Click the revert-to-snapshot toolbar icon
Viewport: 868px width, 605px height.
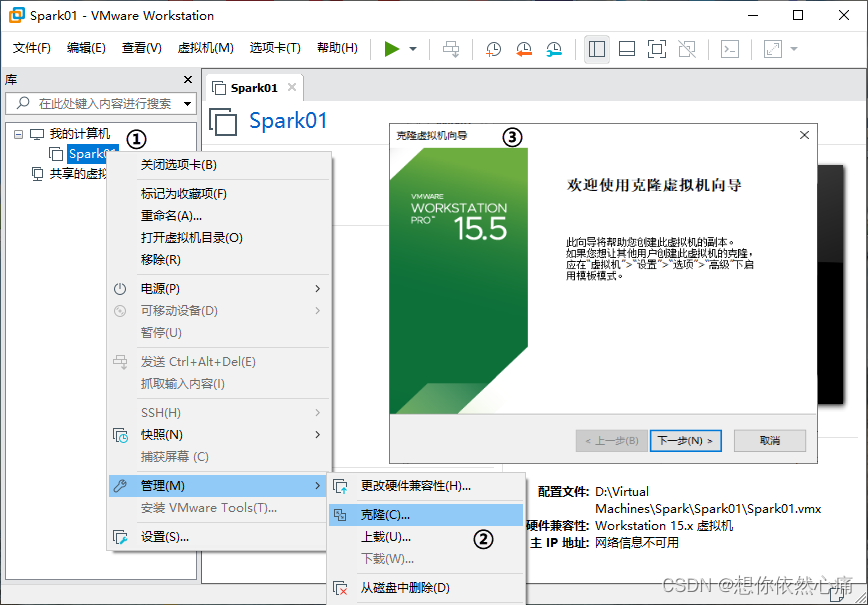[524, 49]
